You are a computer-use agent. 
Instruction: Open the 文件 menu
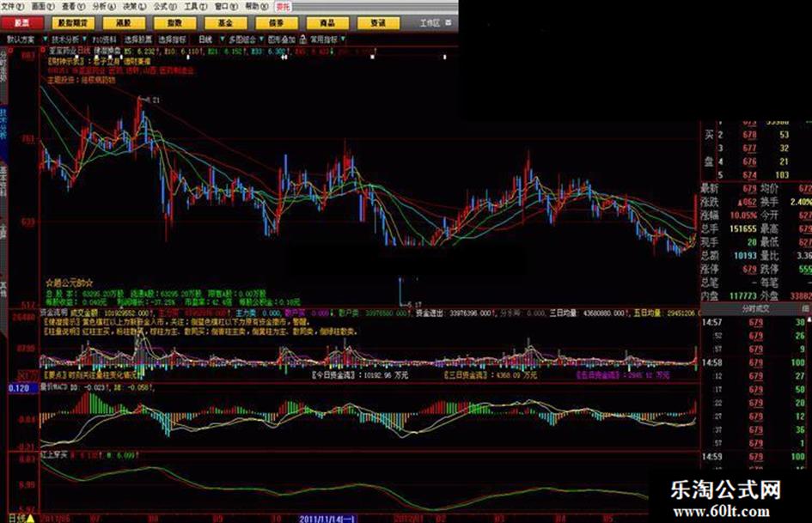(x=12, y=6)
